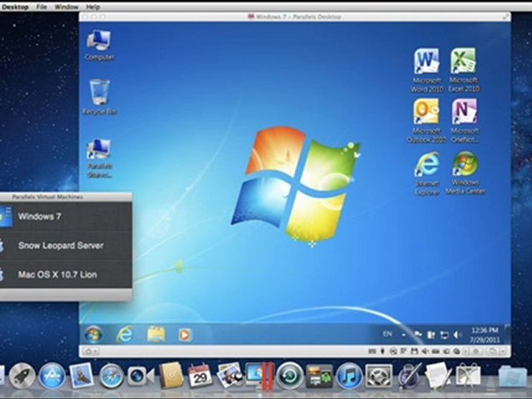Click the volume speaker in Windows tray
This screenshot has width=532, height=399.
pyautogui.click(x=457, y=335)
